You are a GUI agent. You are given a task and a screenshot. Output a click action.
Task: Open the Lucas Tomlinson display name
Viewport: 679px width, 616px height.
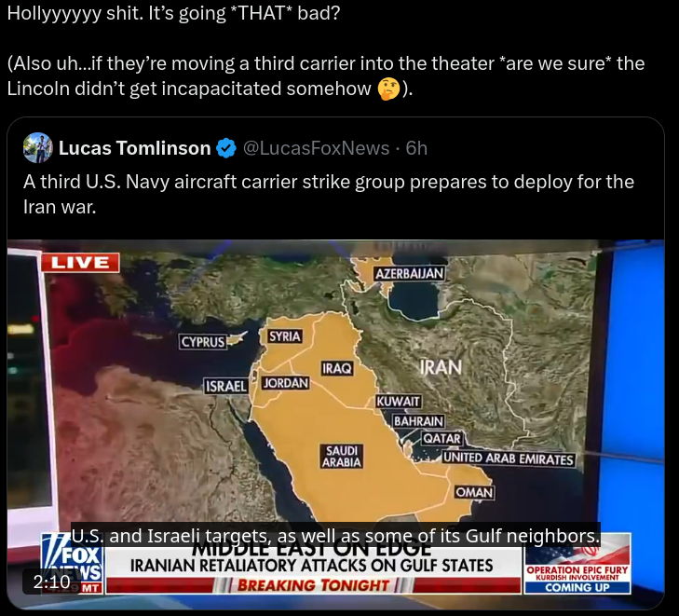pyautogui.click(x=135, y=148)
